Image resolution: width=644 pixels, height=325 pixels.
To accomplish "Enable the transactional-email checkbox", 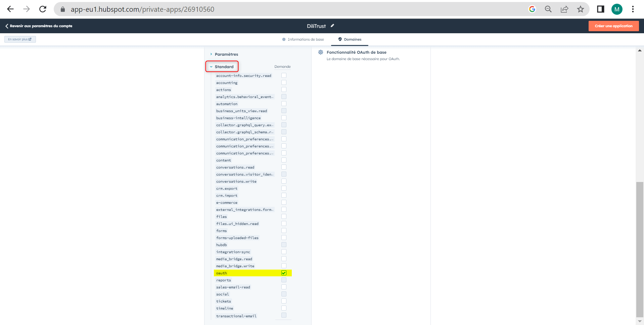I will pyautogui.click(x=284, y=315).
